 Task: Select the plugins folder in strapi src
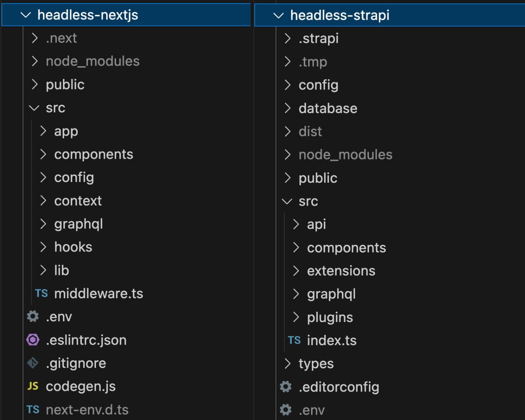pyautogui.click(x=330, y=317)
